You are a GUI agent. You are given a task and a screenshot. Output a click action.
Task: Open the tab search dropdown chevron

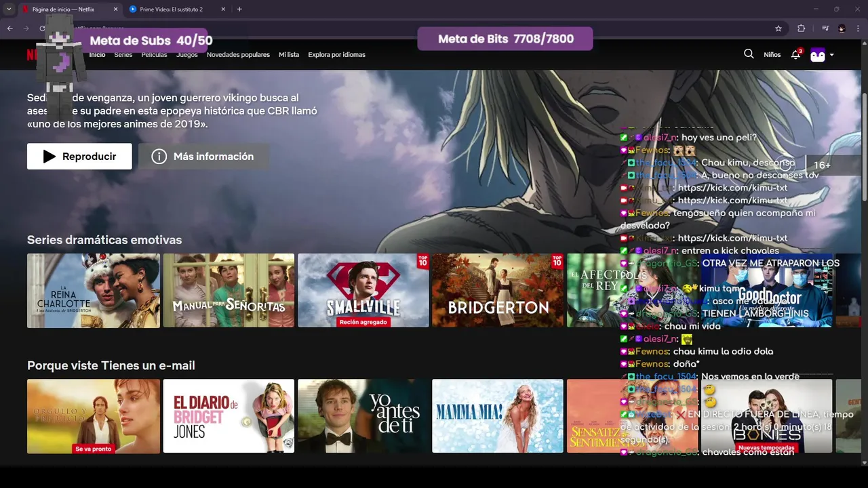click(x=9, y=9)
